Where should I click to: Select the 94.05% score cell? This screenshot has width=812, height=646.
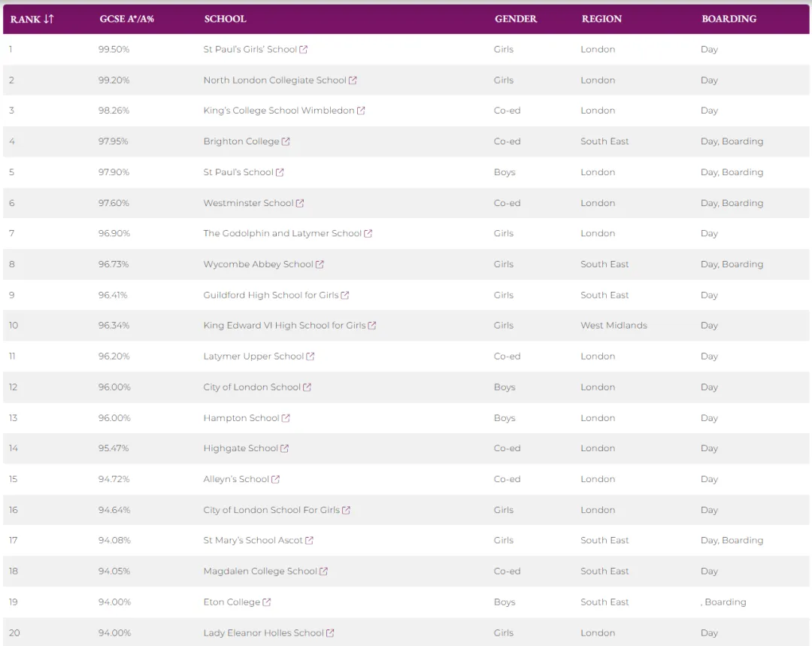pos(114,571)
